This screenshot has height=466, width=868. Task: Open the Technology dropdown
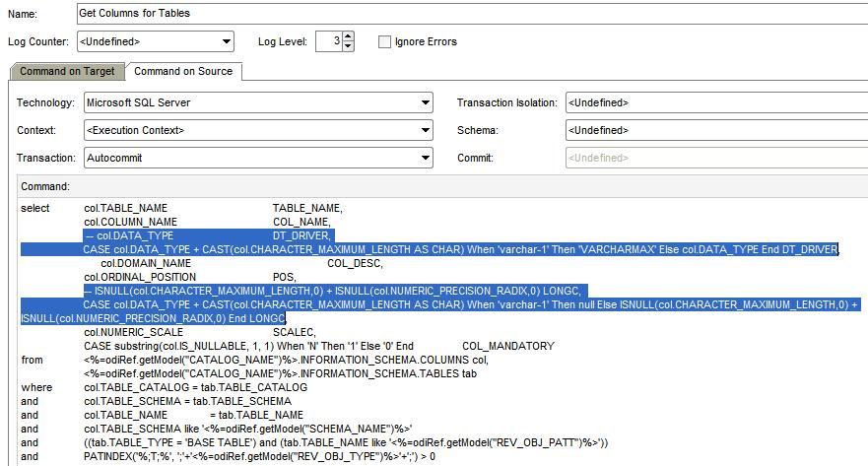coord(258,102)
